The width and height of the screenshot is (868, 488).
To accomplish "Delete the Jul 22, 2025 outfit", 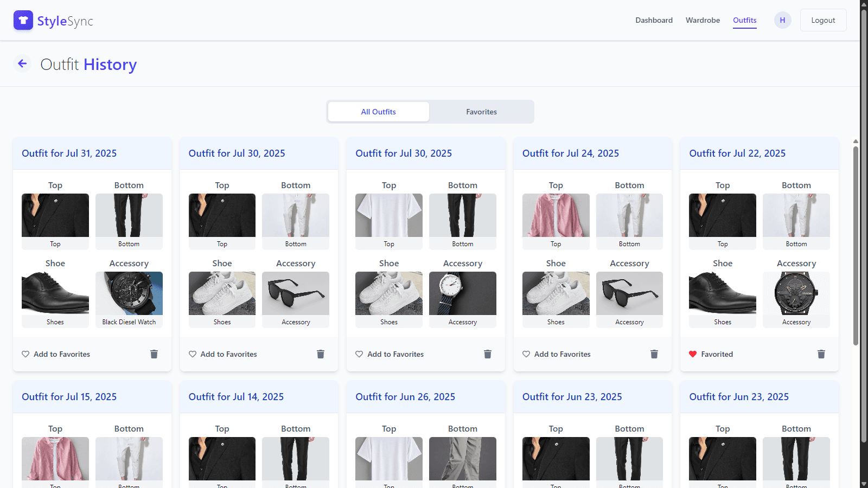I will tap(821, 354).
